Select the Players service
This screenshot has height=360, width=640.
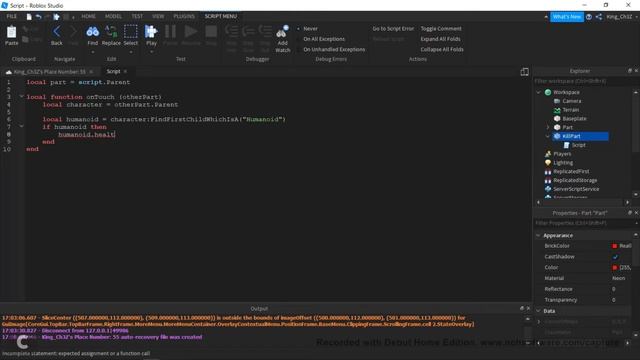pyautogui.click(x=562, y=154)
